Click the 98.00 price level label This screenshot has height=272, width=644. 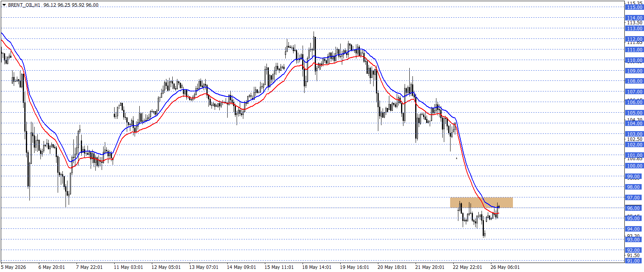634,187
